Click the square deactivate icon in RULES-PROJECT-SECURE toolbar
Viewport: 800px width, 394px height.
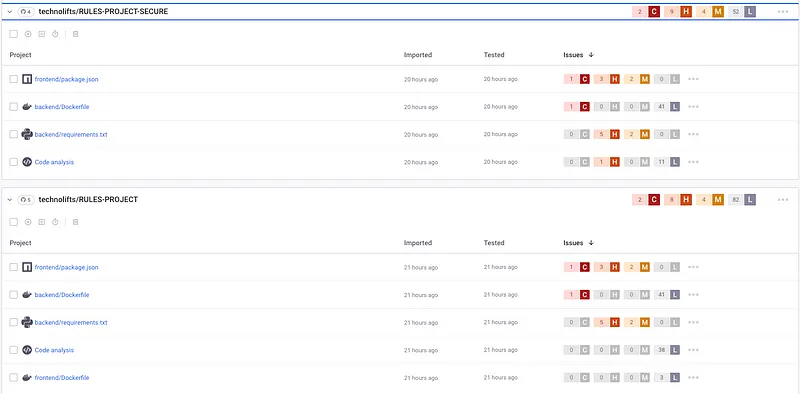[42, 34]
